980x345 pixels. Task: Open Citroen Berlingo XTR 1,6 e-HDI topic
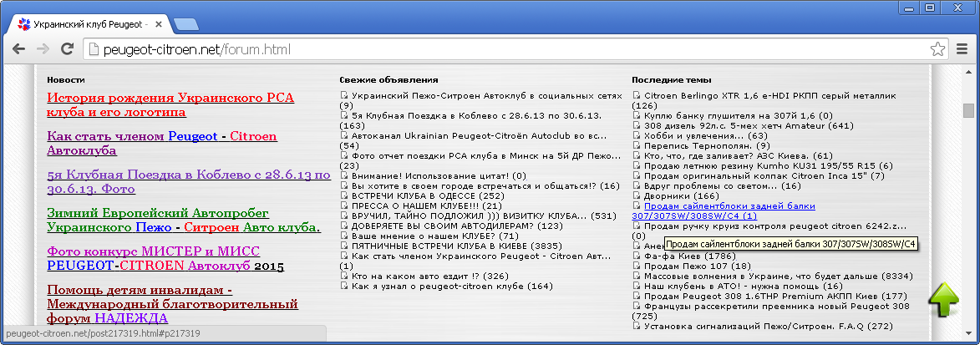click(x=770, y=95)
